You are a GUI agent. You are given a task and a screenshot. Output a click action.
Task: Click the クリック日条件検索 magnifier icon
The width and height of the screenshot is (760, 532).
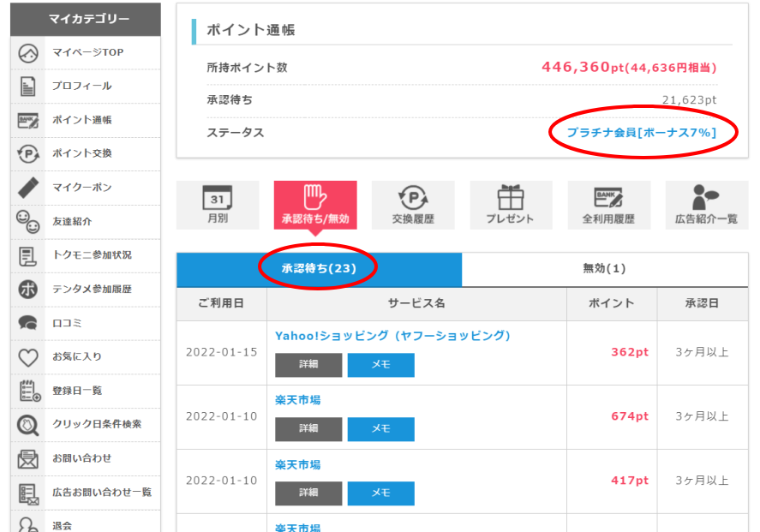coord(28,425)
